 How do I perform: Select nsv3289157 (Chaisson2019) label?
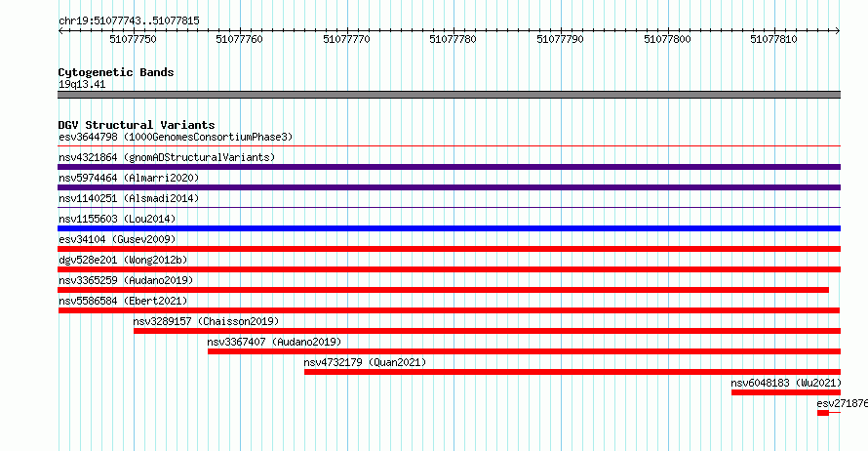click(x=206, y=321)
